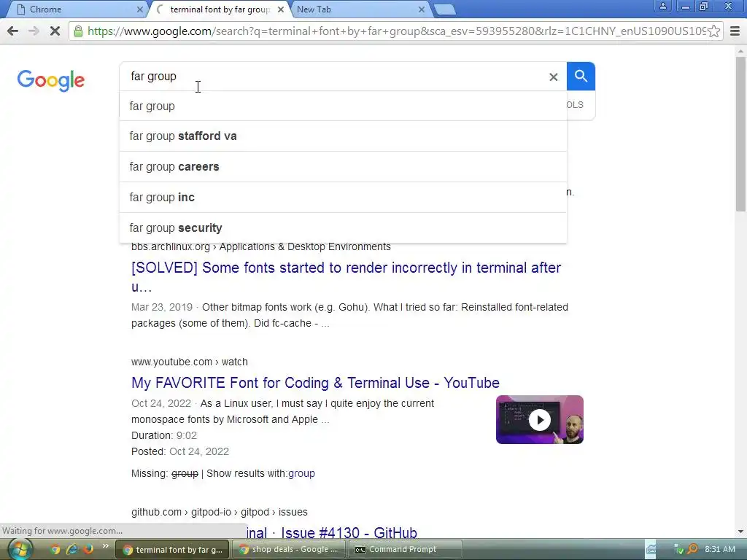Open the Windows Start orb
747x560 pixels.
point(20,549)
